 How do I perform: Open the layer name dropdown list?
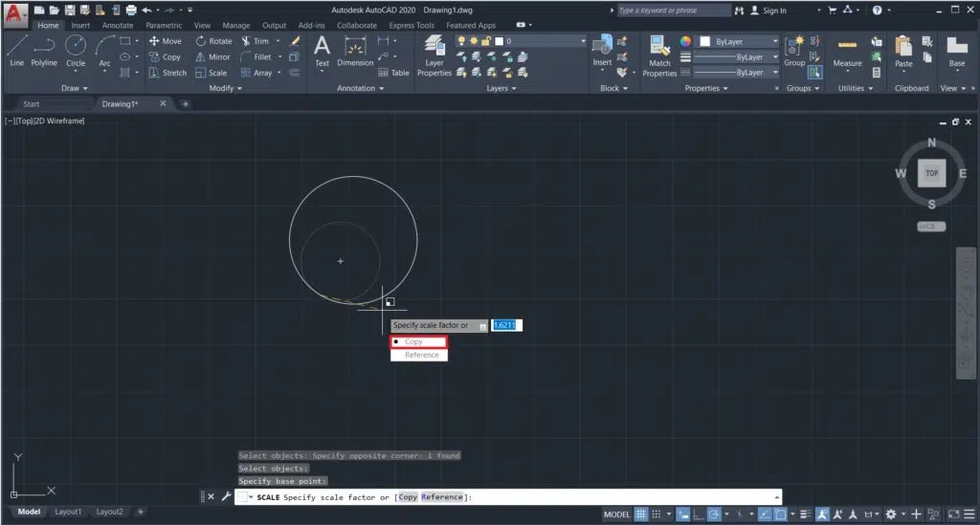click(x=583, y=42)
